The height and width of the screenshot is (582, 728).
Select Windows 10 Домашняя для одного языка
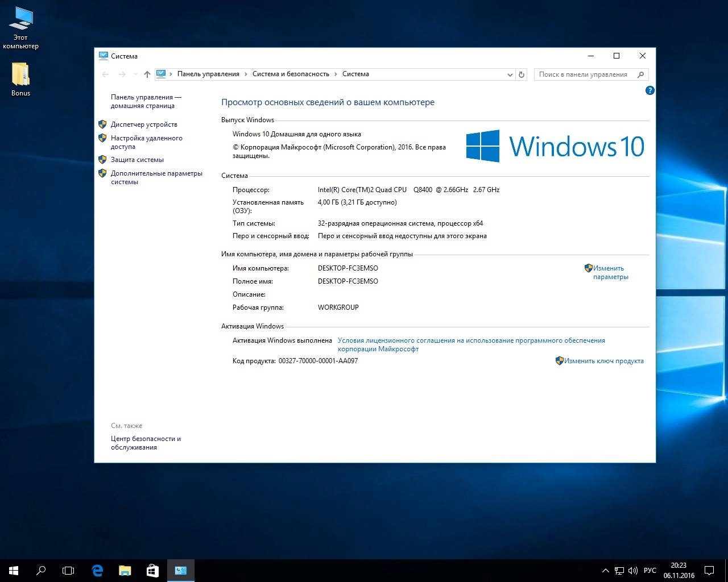296,134
